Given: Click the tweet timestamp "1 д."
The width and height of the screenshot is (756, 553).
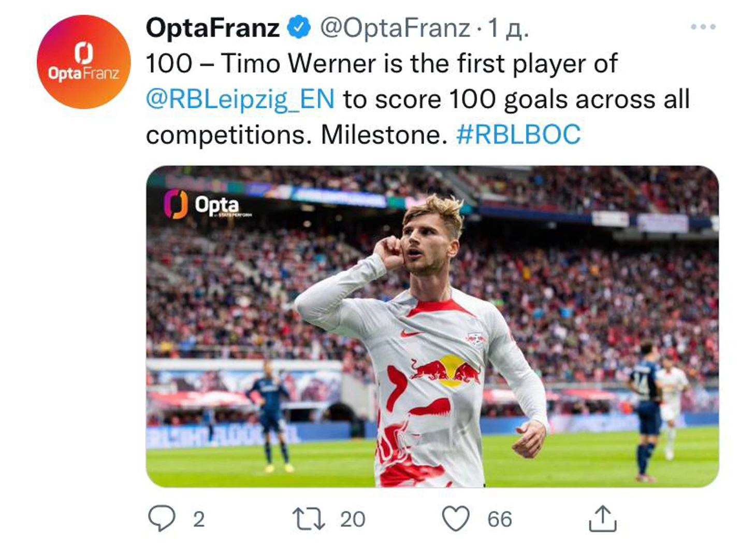Looking at the screenshot, I should point(508,28).
